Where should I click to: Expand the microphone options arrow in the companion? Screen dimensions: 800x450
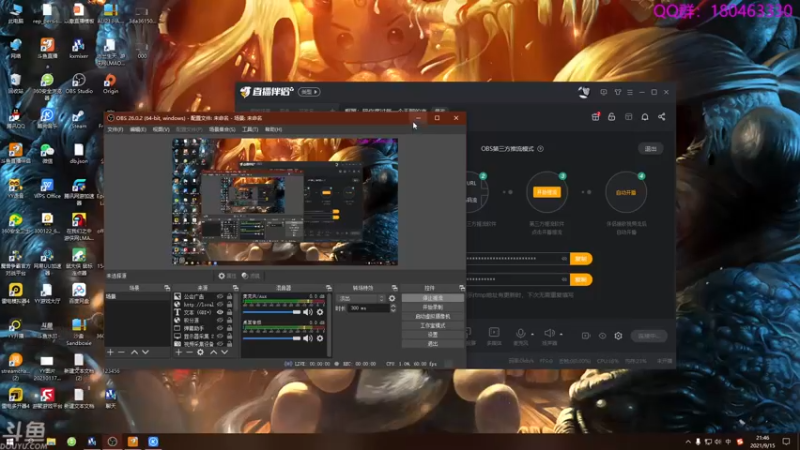point(532,335)
